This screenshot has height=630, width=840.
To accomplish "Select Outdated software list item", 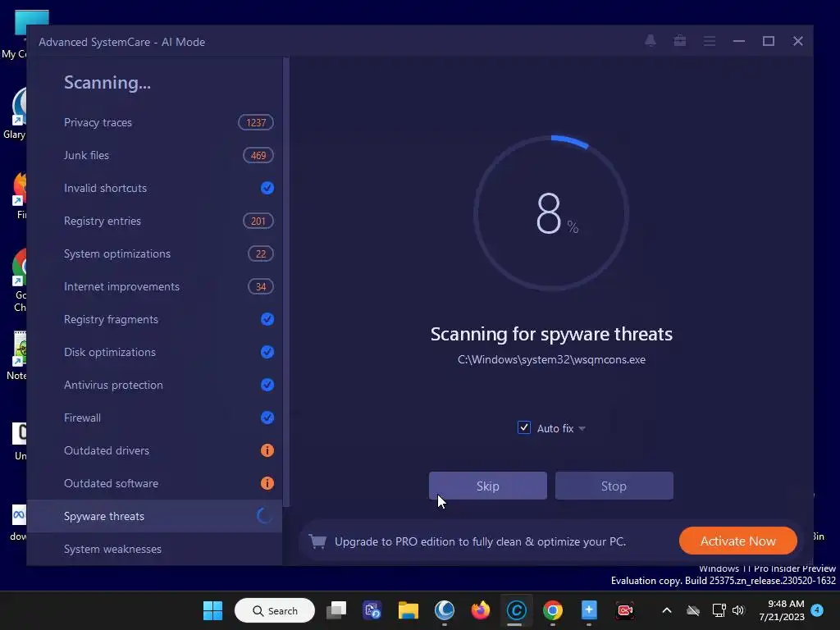I will click(x=154, y=483).
